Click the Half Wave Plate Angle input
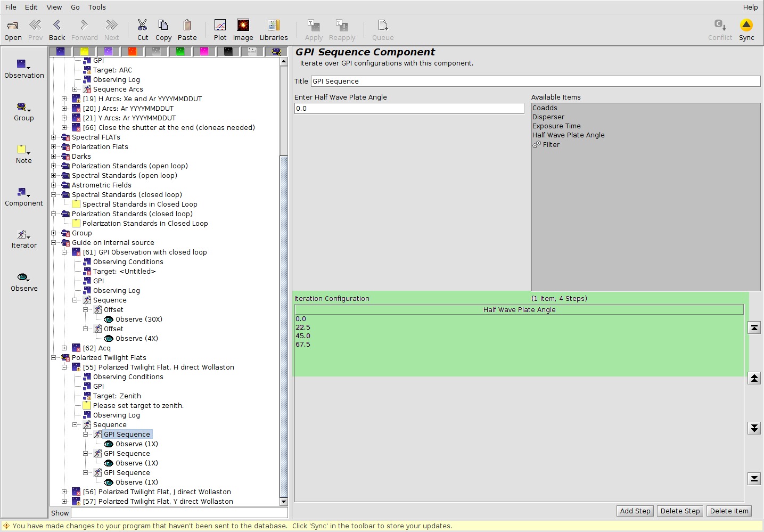The width and height of the screenshot is (764, 532). (x=409, y=108)
